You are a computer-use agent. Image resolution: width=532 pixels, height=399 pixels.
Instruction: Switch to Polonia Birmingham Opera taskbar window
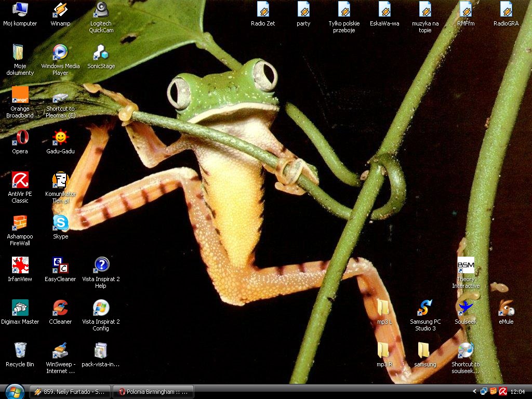153,392
